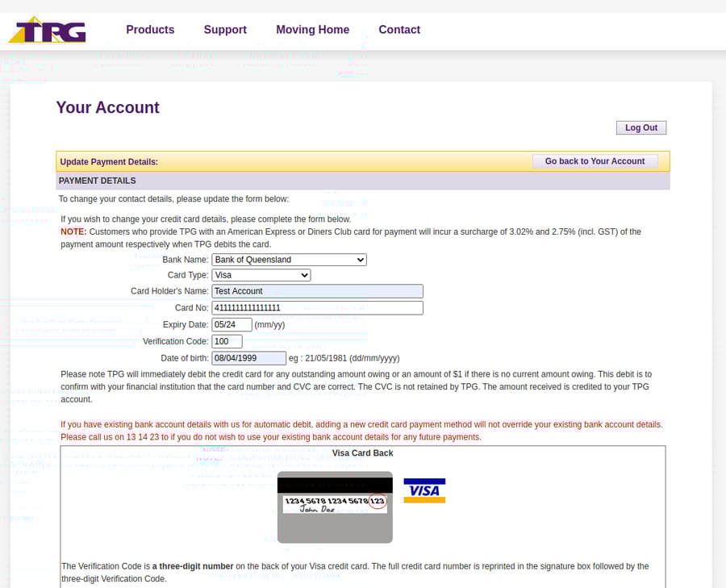Click the VISA logo next to the card image
The width and height of the screenshot is (726, 588).
tap(423, 490)
